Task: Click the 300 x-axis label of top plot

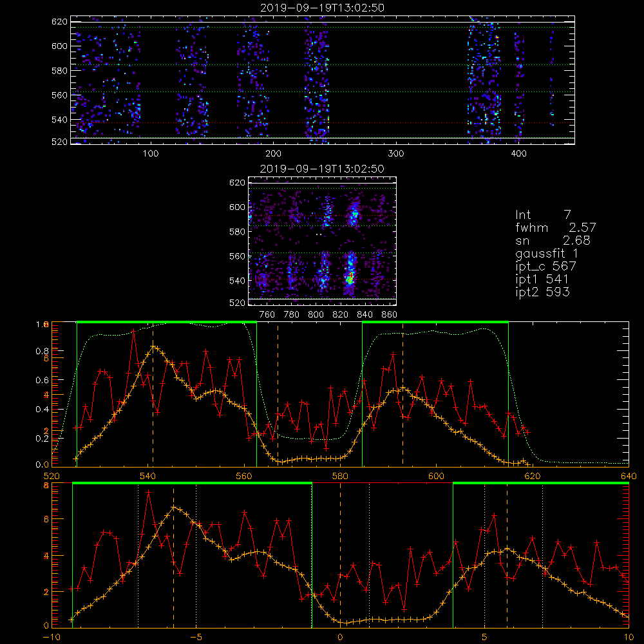Action: (396, 154)
